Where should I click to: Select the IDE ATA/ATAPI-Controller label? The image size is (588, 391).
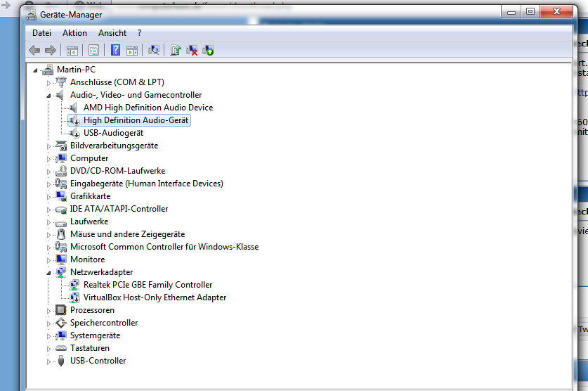point(119,209)
